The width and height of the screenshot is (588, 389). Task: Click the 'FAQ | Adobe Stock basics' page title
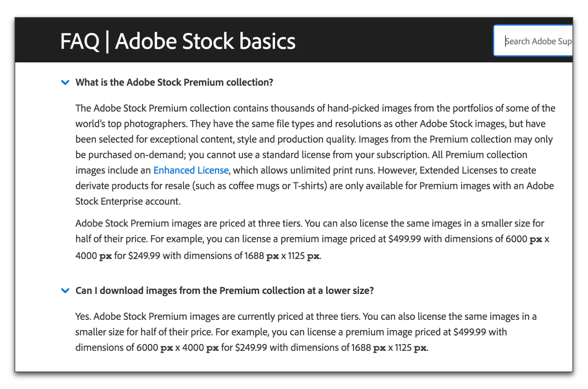coord(178,41)
